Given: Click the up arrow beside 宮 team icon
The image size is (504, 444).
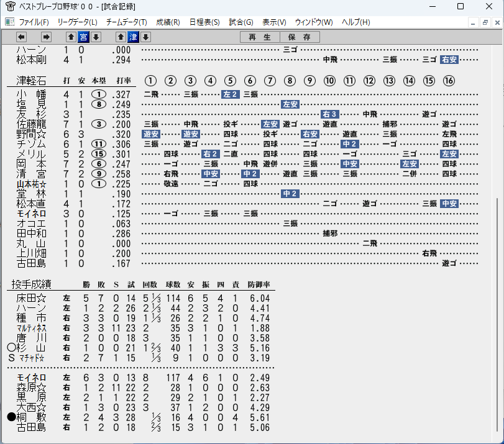Looking at the screenshot, I should pyautogui.click(x=71, y=37).
